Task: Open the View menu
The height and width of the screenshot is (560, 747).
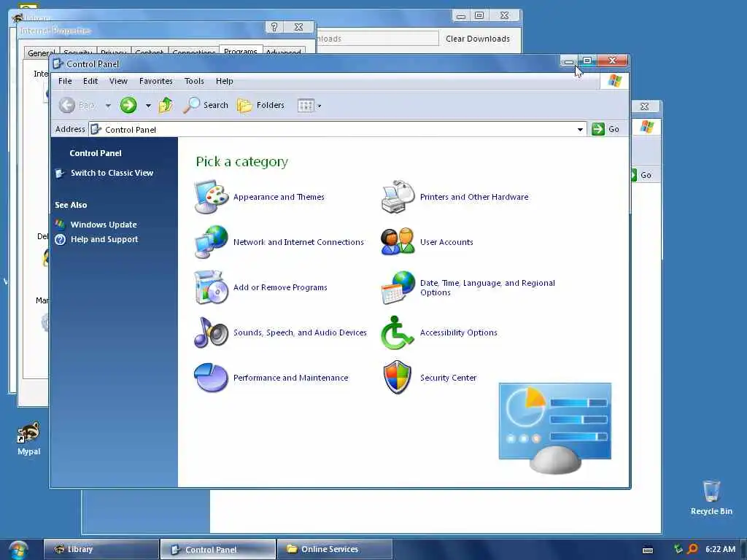Action: [x=118, y=81]
